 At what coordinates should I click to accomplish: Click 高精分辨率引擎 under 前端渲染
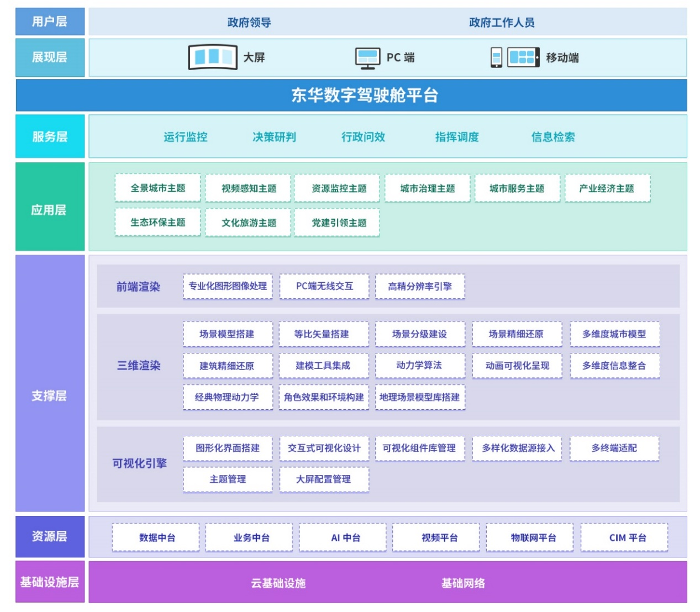click(x=420, y=286)
